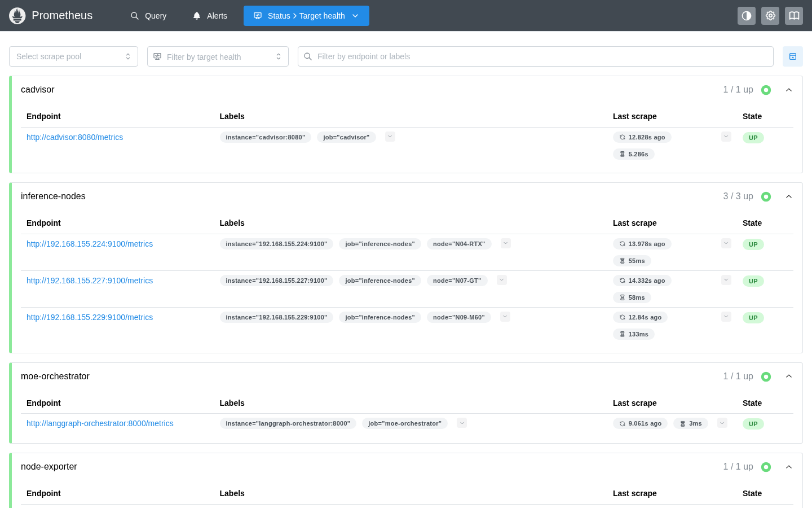Click the instance="langgraph-orchestrator:8000" label badge
The width and height of the screenshot is (812, 508).
point(288,423)
